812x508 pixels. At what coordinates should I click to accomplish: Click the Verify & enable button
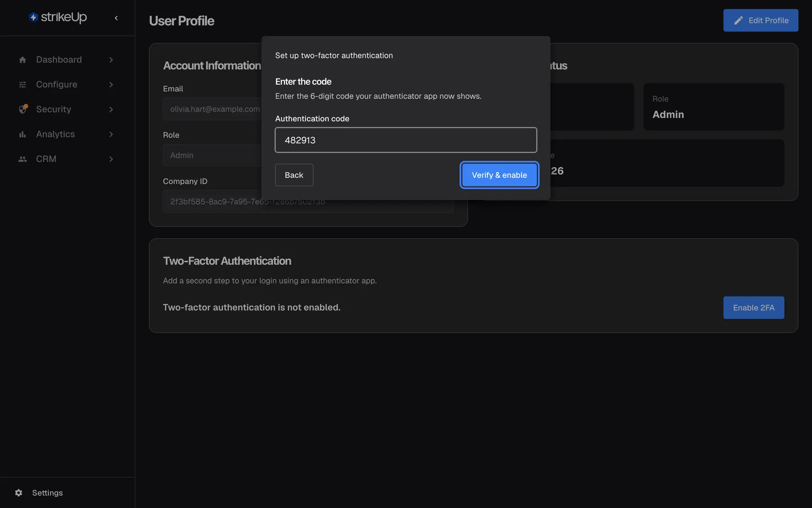pos(499,175)
